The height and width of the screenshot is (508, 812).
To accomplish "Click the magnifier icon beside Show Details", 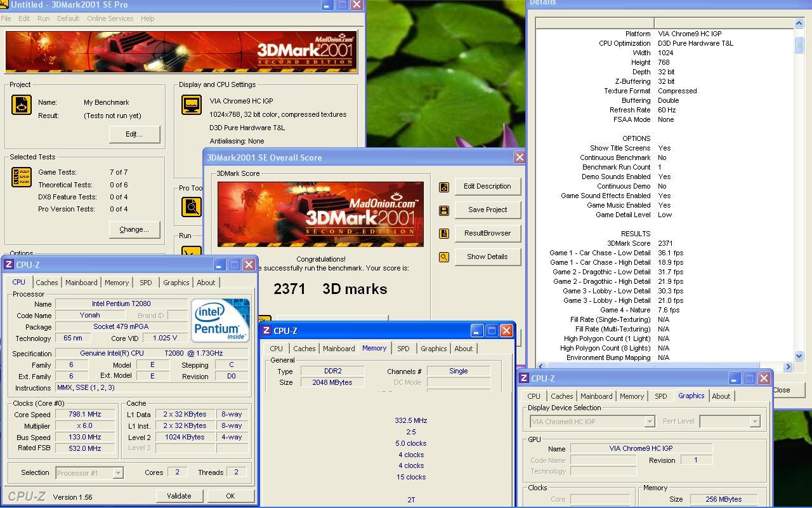I will [444, 257].
